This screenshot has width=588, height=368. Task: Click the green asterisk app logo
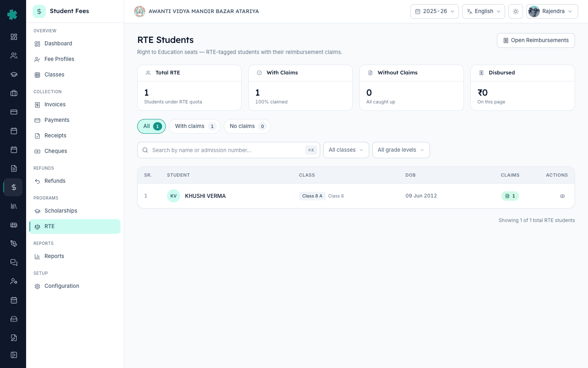click(13, 15)
